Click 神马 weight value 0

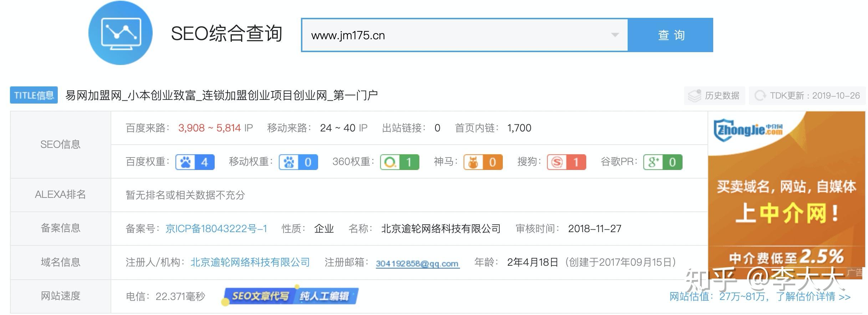493,162
